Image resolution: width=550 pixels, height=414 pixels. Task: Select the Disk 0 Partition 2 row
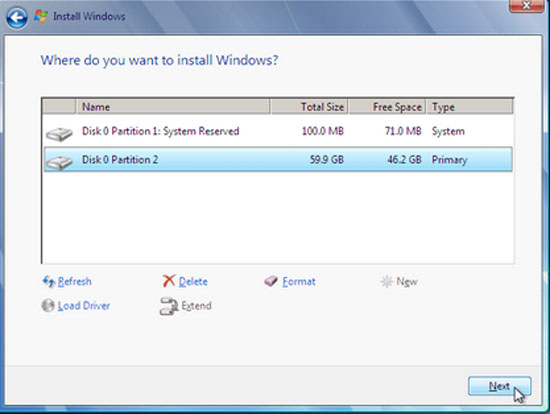[x=278, y=160]
